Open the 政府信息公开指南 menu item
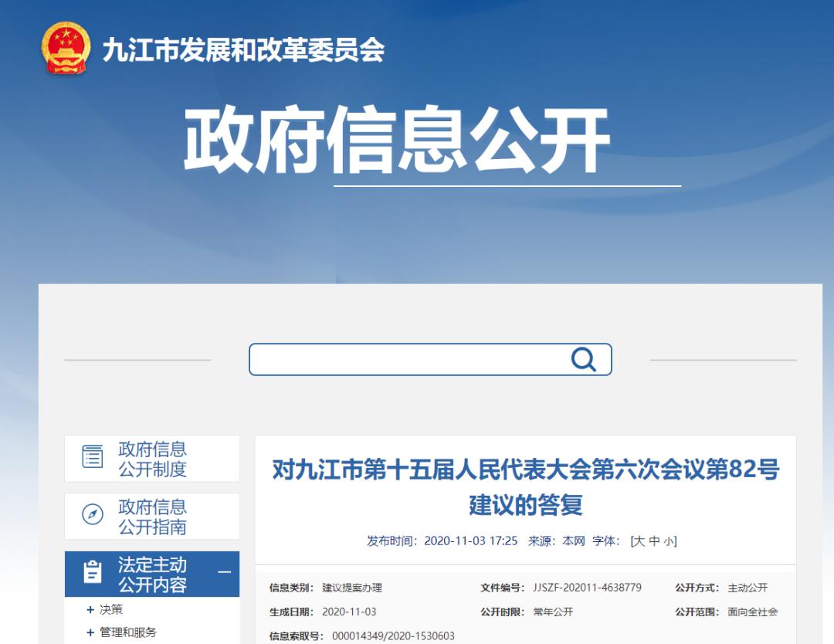This screenshot has height=644, width=834. pos(152,517)
